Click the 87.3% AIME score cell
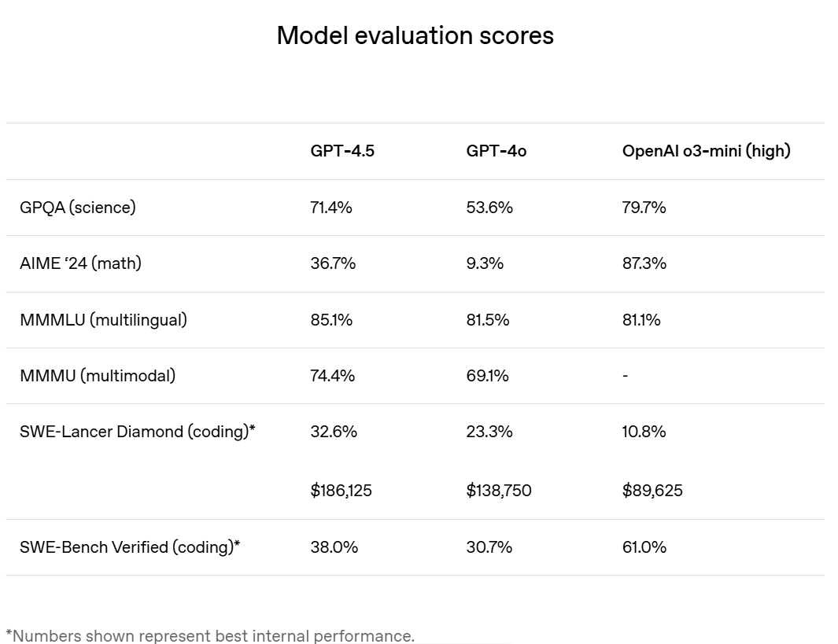Screen dimensions: 838x644 tap(644, 263)
